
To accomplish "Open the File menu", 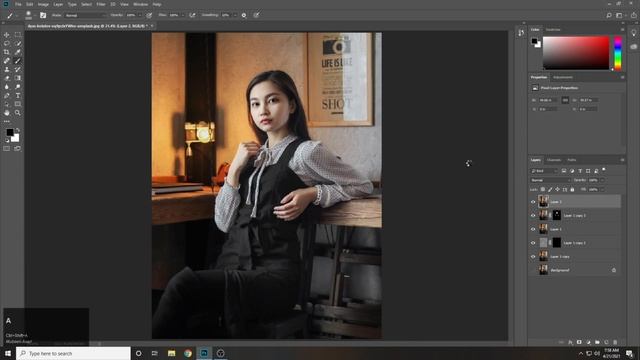I will 18,4.
